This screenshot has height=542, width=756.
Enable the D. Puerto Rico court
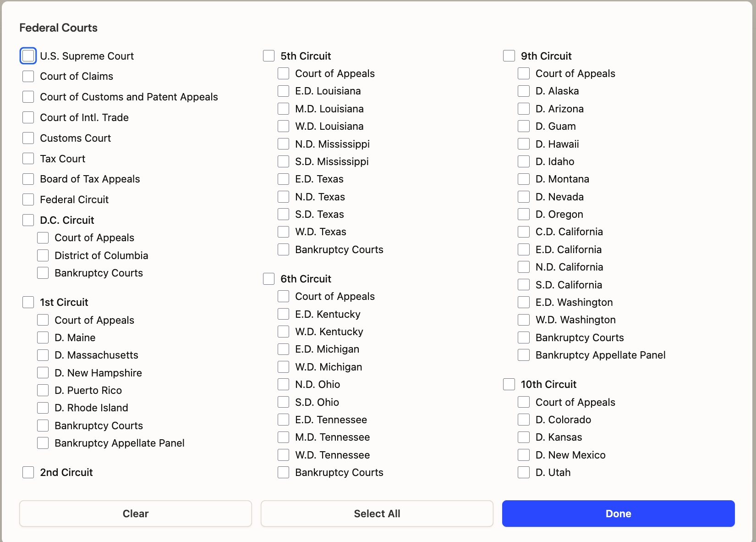(x=43, y=390)
